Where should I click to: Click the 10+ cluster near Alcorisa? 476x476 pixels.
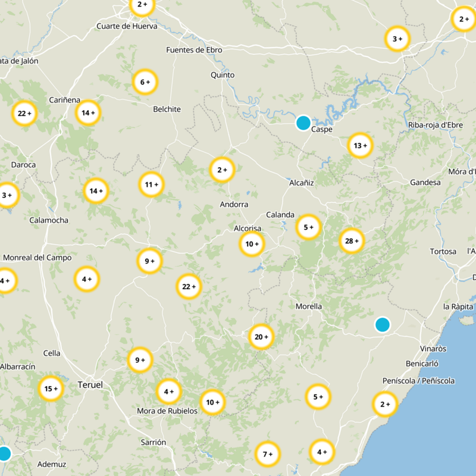(252, 244)
